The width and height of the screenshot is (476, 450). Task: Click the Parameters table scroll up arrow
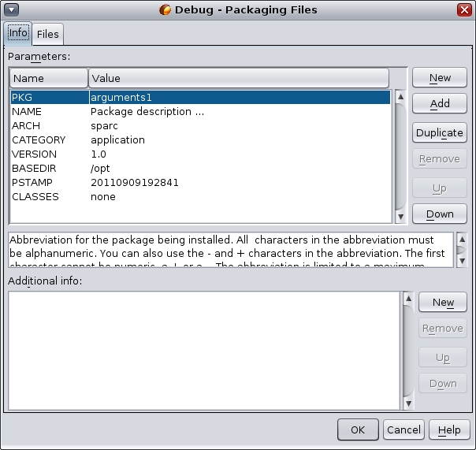400,97
